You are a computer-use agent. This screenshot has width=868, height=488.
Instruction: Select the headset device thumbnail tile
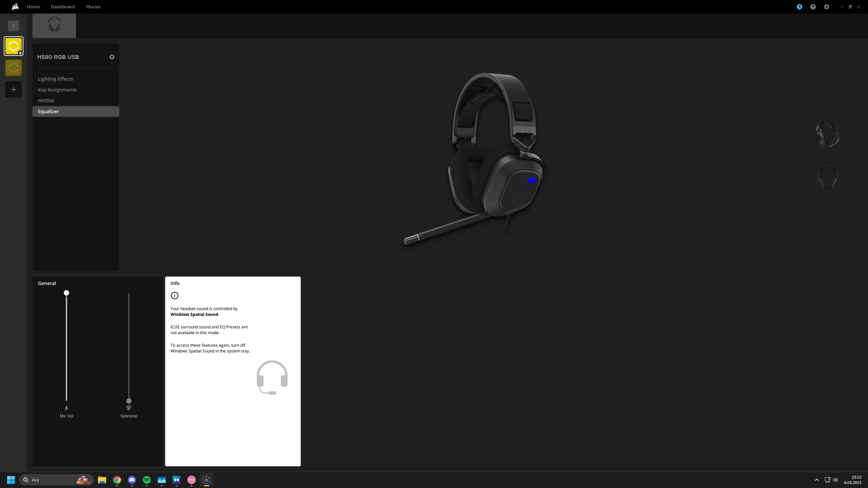[x=54, y=26]
